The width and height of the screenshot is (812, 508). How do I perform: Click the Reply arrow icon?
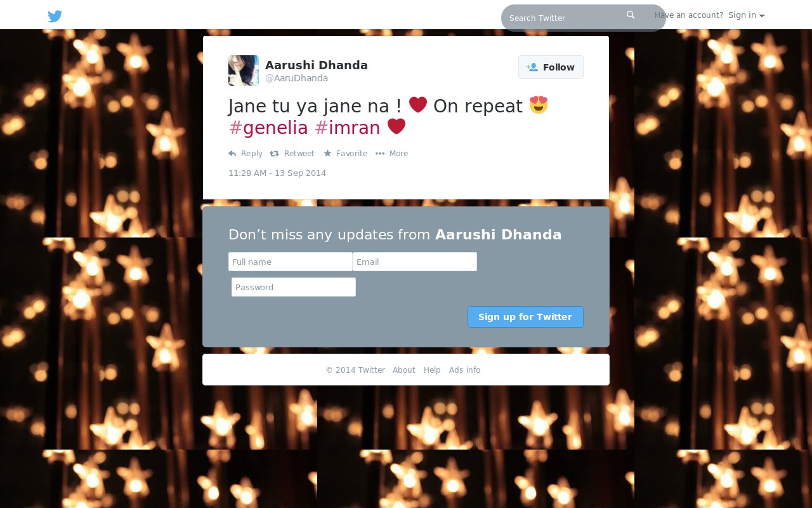(232, 154)
